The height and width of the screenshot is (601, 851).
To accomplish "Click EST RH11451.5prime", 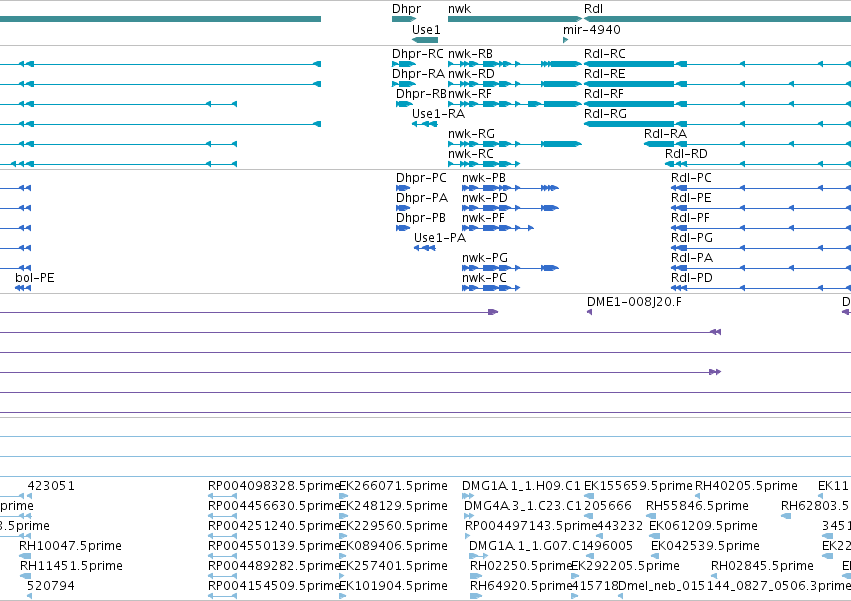I will click(x=71, y=566).
